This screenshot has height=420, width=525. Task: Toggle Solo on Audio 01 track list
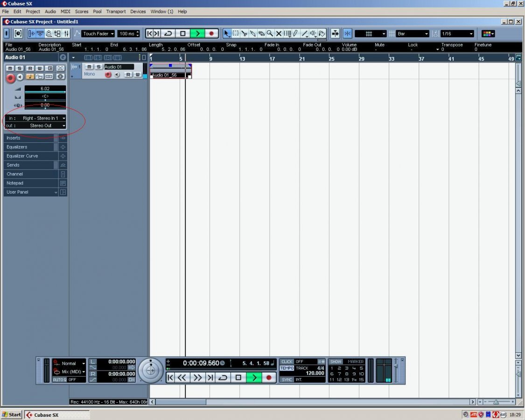point(98,67)
